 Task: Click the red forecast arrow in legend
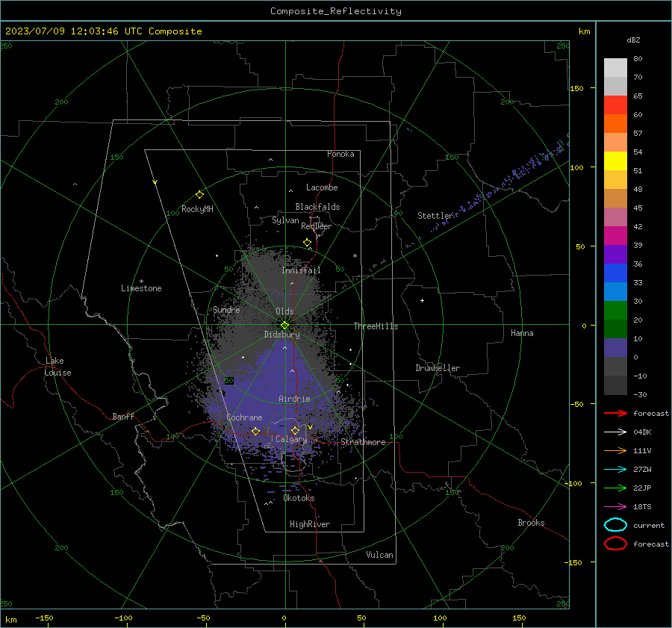[615, 413]
